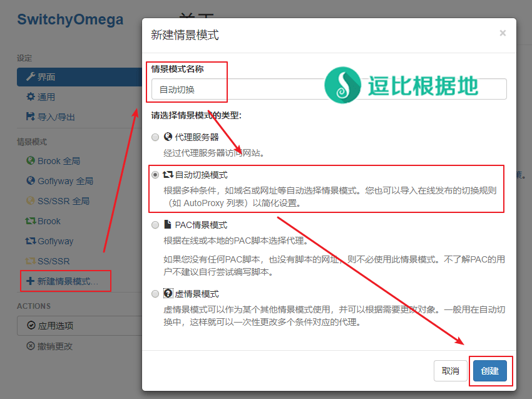The height and width of the screenshot is (399, 532).
Task: Click the cancel icon beside 撤销更改
Action: [x=31, y=346]
